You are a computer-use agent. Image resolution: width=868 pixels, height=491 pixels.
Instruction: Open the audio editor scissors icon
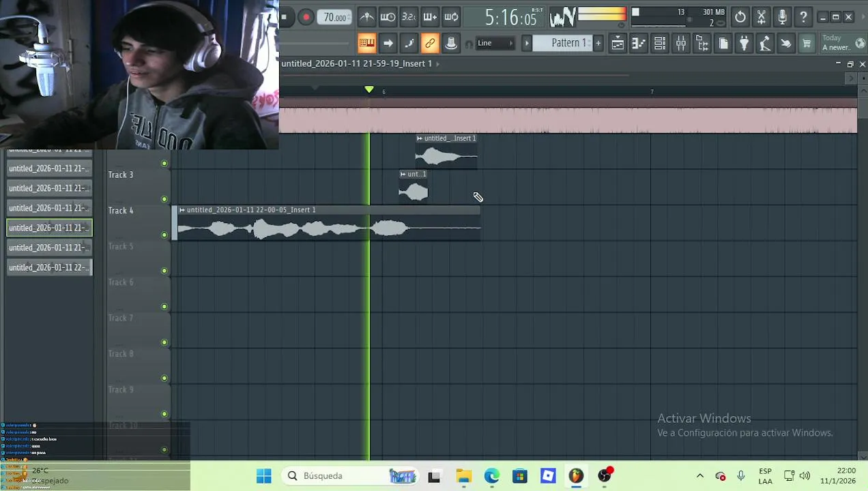point(762,17)
